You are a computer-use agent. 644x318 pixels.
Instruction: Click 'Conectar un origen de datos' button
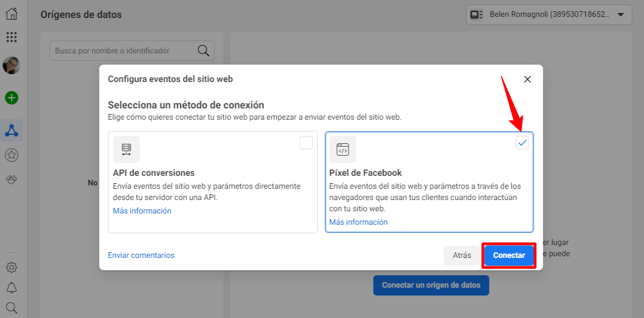coord(431,285)
